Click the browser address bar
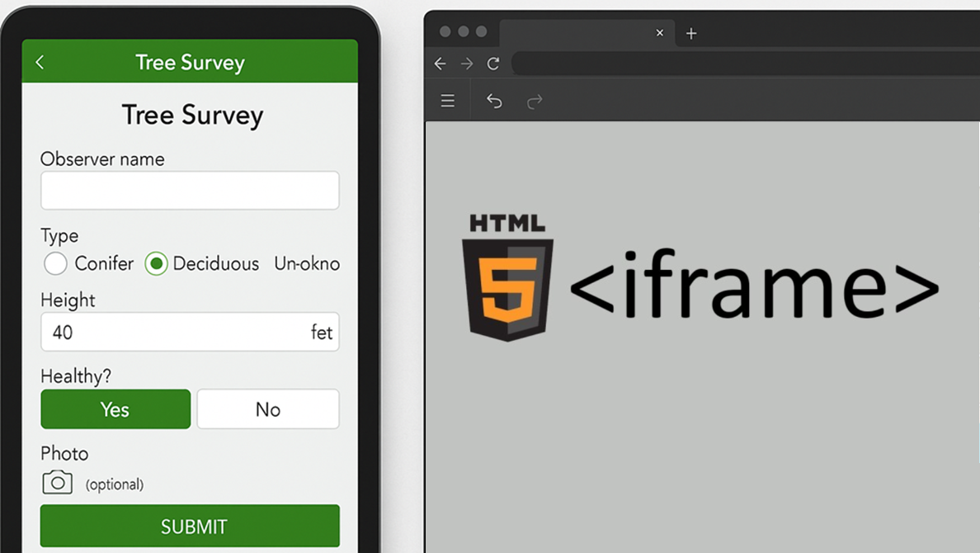 [742, 64]
